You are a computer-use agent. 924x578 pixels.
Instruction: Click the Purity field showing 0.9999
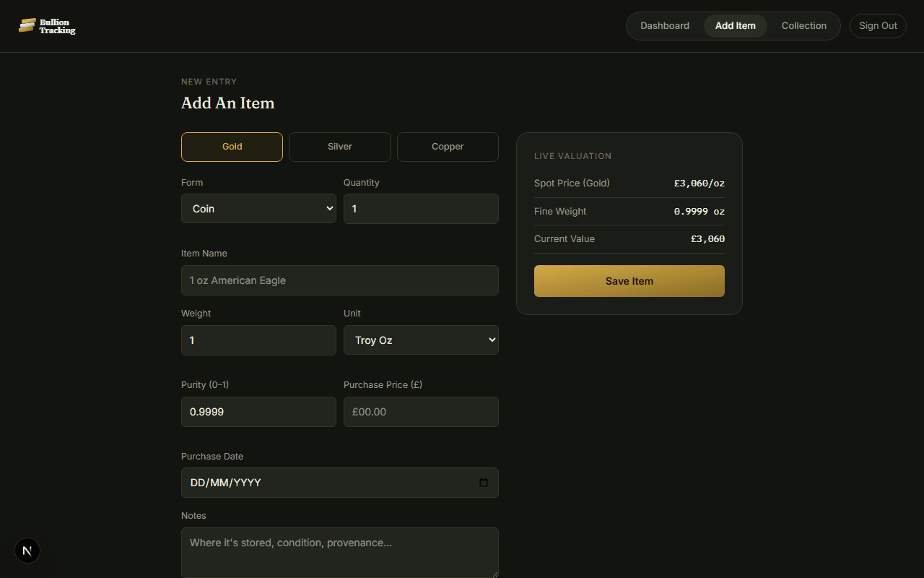tap(258, 412)
